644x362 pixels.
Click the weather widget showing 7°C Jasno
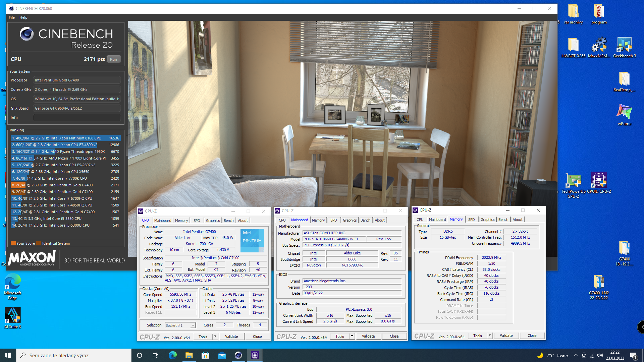tap(552, 355)
